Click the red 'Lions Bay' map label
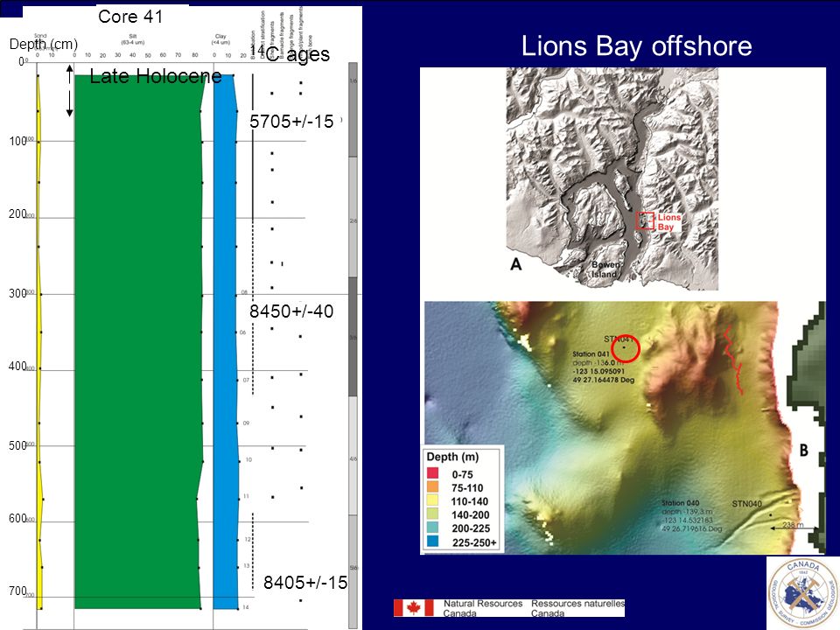Viewport: 840px width, 630px height. click(x=668, y=221)
